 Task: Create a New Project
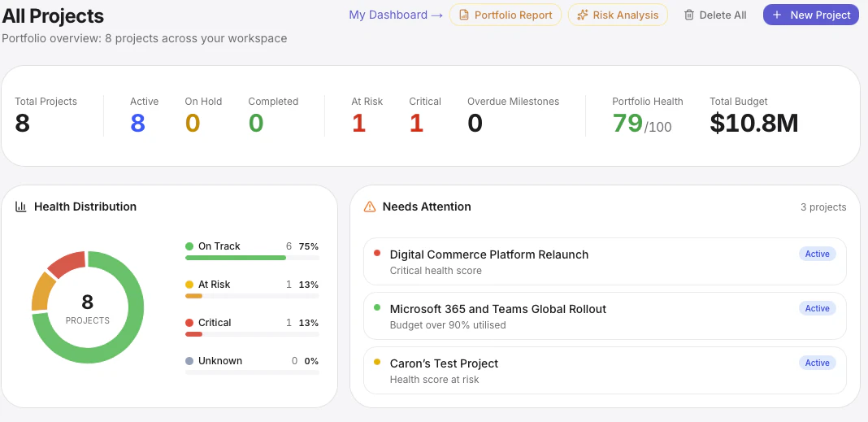coord(811,15)
